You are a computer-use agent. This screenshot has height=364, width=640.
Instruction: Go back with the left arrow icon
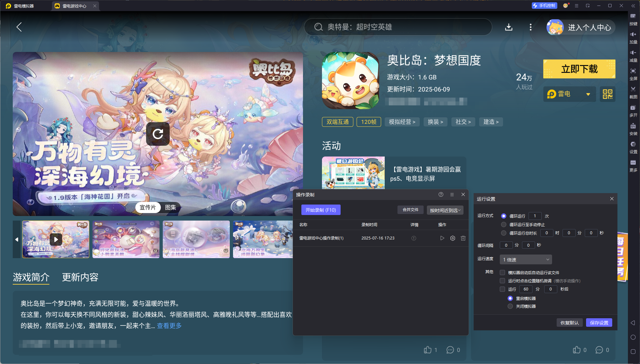tap(19, 27)
